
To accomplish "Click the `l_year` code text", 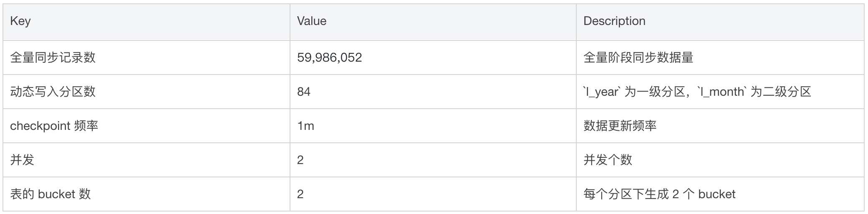I will (x=601, y=92).
